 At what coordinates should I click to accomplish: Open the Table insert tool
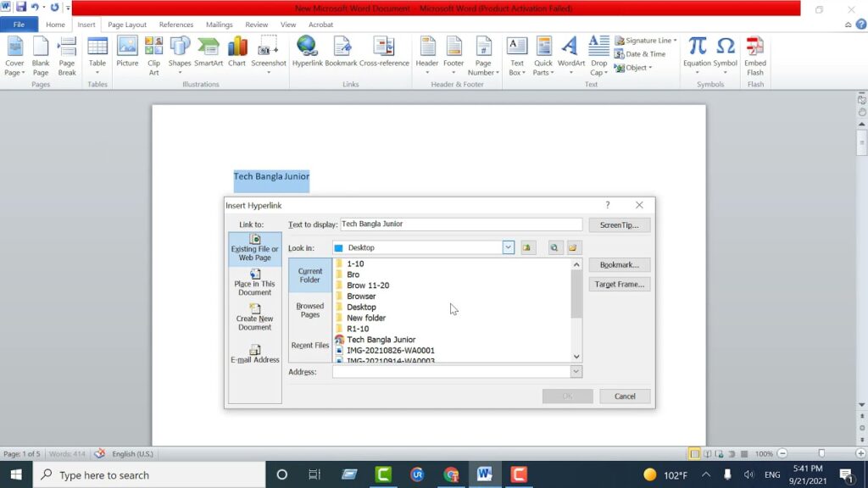click(x=97, y=56)
